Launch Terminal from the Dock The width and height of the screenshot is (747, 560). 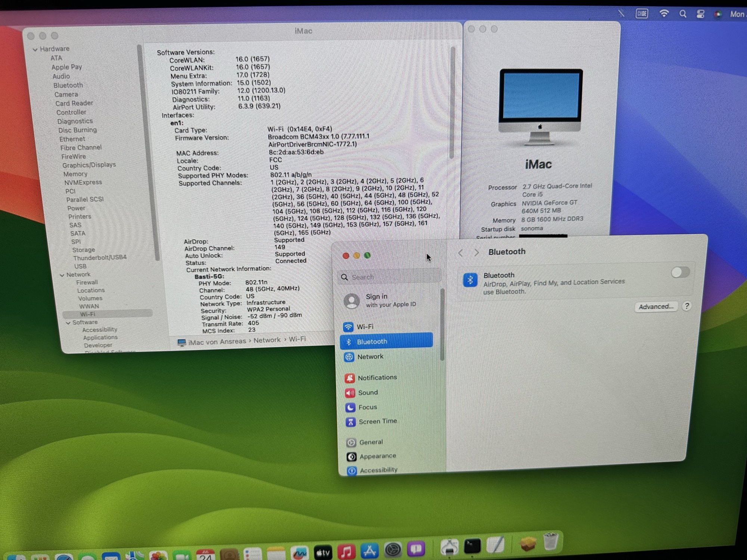tap(472, 546)
